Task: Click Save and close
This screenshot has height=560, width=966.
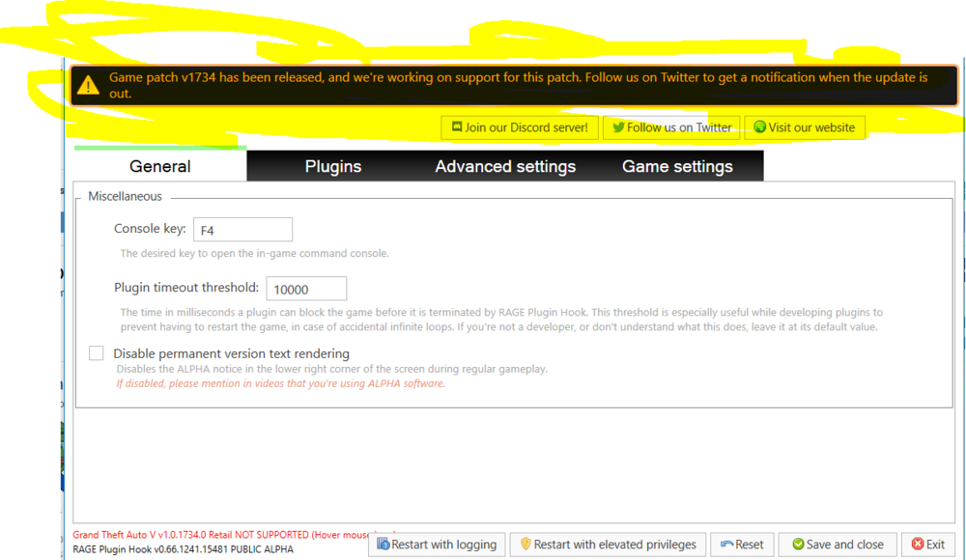Action: 838,545
